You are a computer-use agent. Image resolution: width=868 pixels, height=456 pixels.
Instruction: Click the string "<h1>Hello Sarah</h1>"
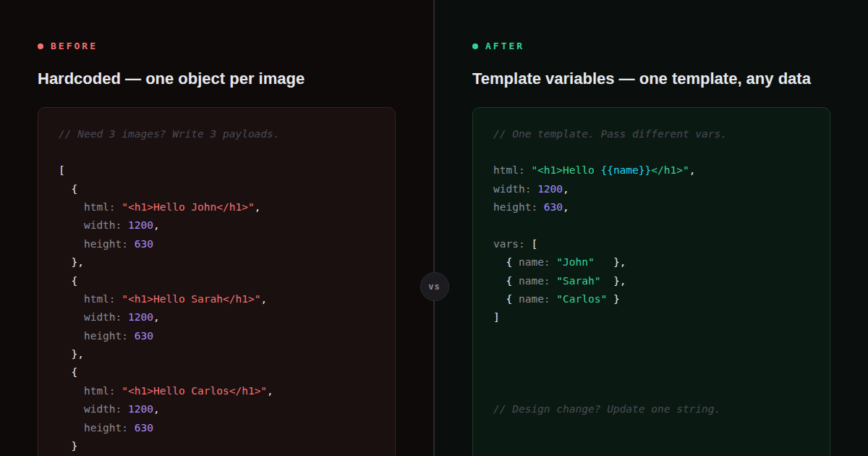[191, 299]
